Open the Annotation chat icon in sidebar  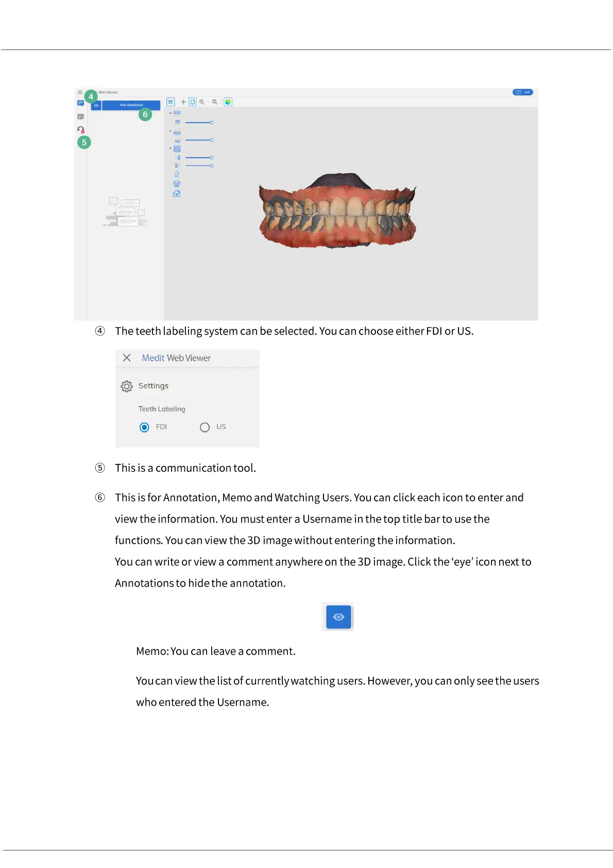coord(80,104)
